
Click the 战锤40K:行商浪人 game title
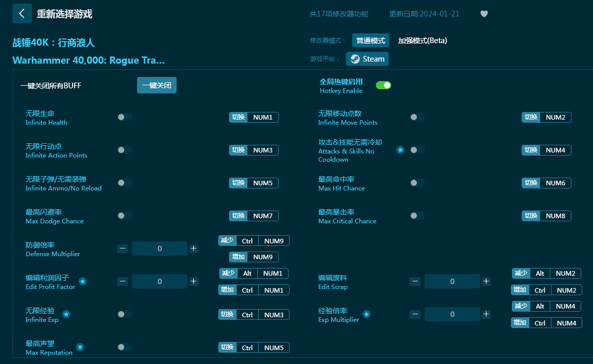(53, 43)
